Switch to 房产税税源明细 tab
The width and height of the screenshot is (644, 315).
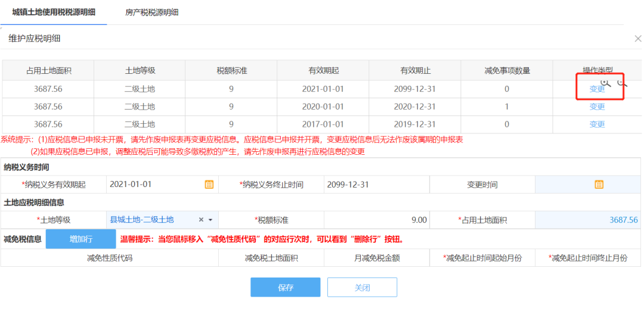(152, 13)
